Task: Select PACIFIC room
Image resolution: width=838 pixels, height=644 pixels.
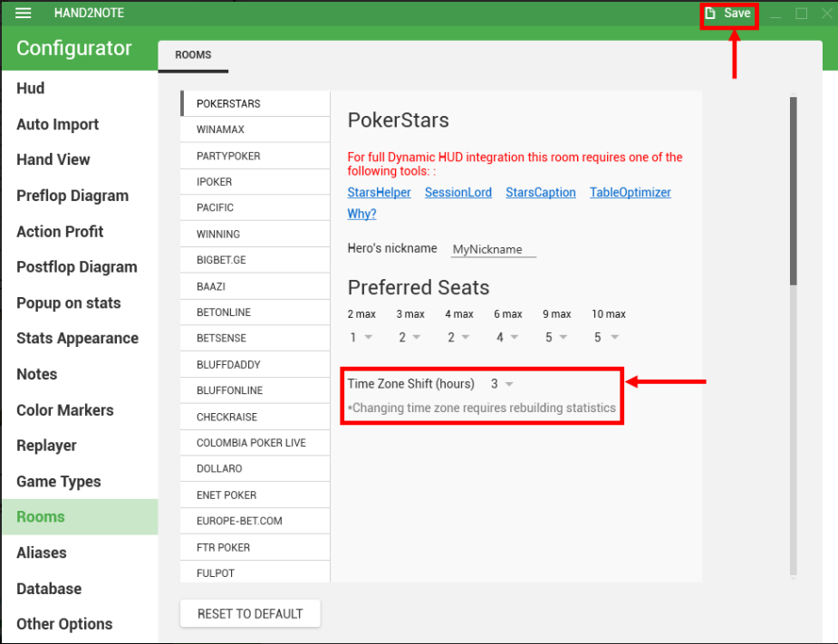Action: tap(255, 207)
